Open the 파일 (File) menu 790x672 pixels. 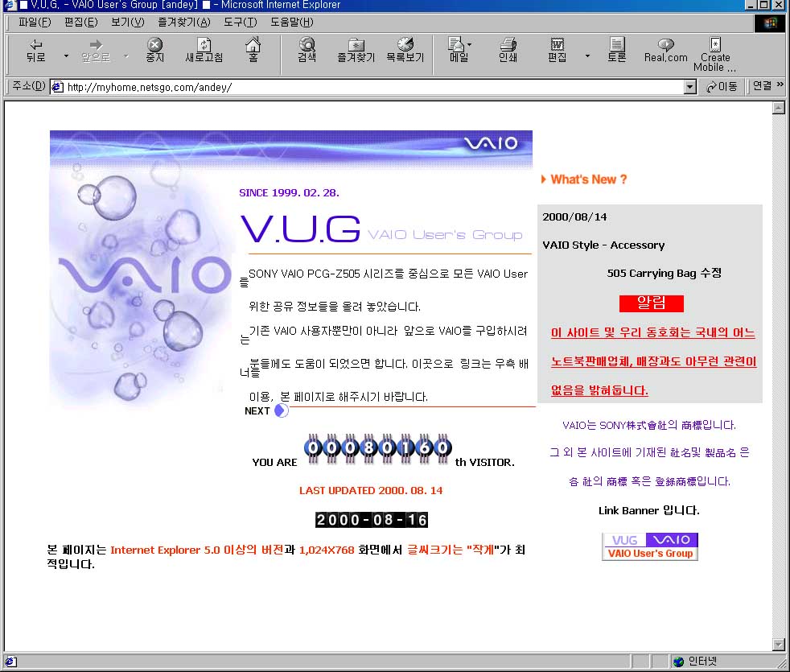pos(30,23)
